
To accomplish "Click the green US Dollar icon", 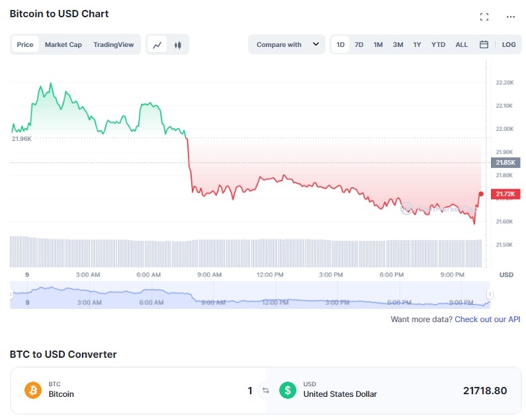I will click(x=288, y=390).
